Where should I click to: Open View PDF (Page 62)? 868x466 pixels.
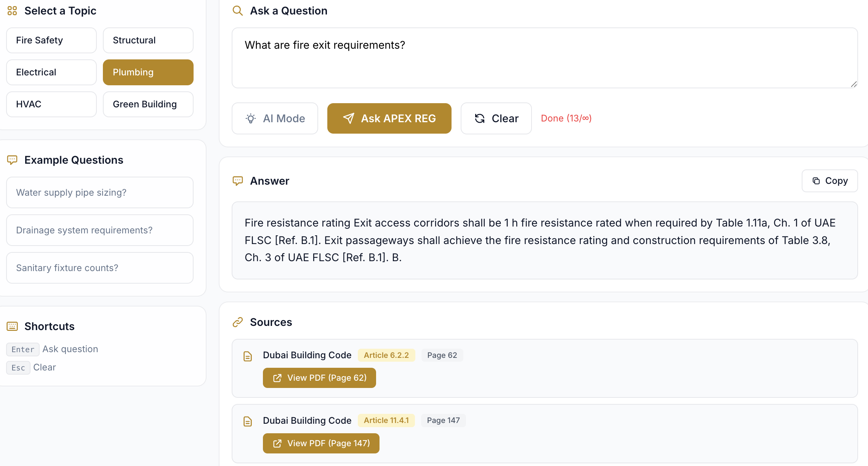(319, 378)
